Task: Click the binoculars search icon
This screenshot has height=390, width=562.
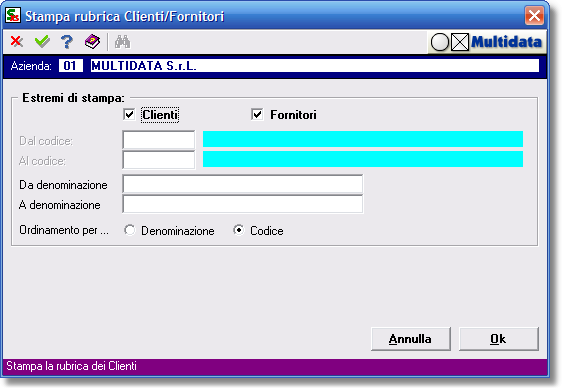Action: (123, 42)
